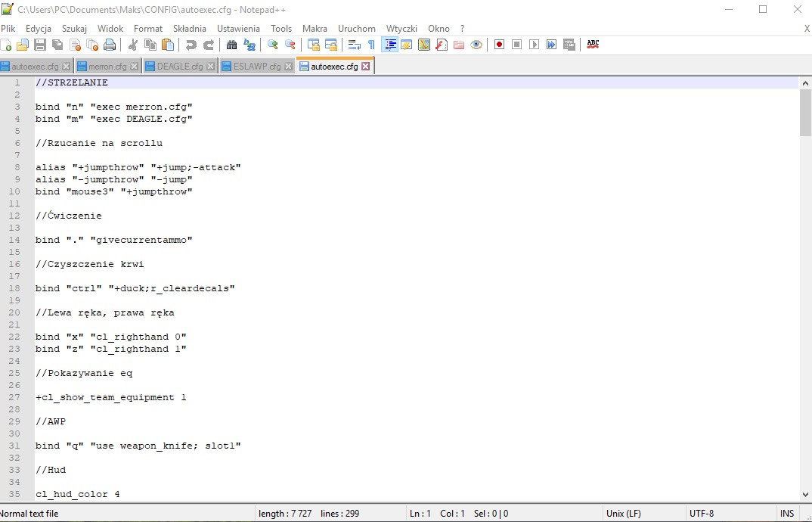Toggle INS insert mode in status bar
Screen dimensions: 812x522
786,514
